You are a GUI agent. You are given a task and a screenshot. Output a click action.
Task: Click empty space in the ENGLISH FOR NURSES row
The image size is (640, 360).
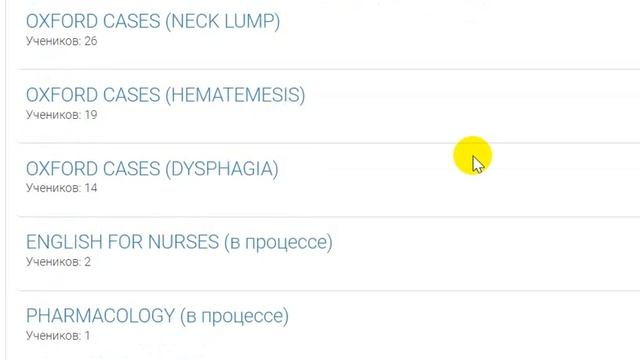[469, 253]
